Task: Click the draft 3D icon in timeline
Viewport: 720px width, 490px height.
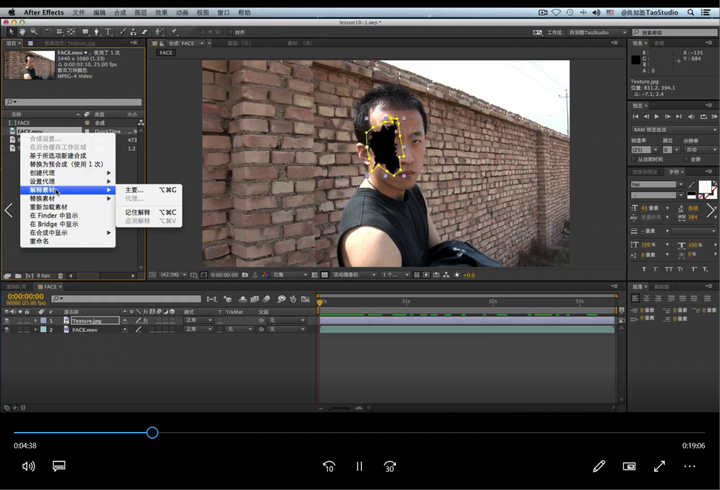Action: pos(228,299)
